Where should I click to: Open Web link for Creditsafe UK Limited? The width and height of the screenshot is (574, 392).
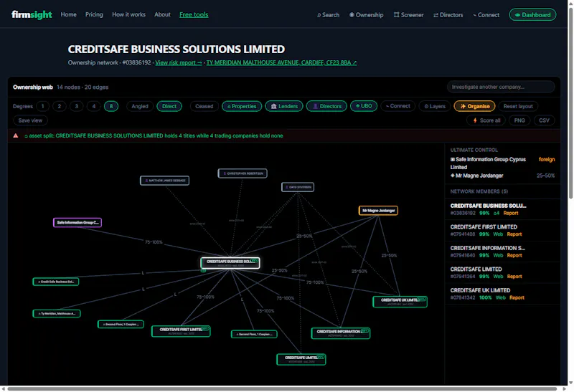point(500,298)
